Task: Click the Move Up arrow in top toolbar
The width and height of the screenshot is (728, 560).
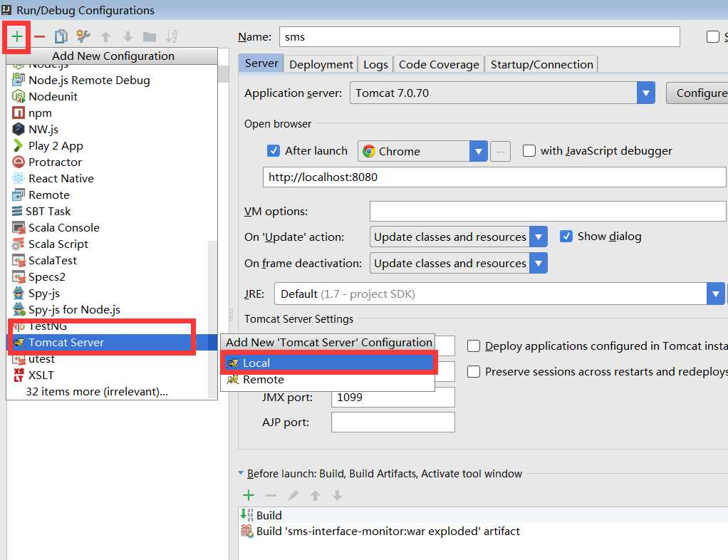Action: [106, 36]
